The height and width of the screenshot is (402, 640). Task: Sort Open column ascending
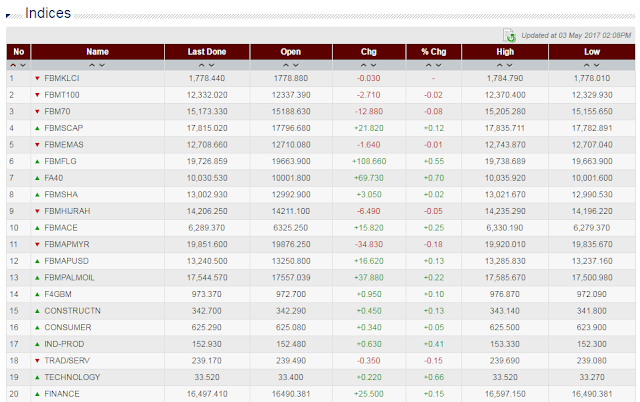[x=286, y=65]
